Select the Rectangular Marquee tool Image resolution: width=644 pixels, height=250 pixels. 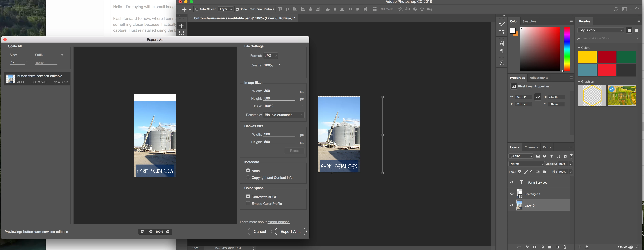point(181,33)
